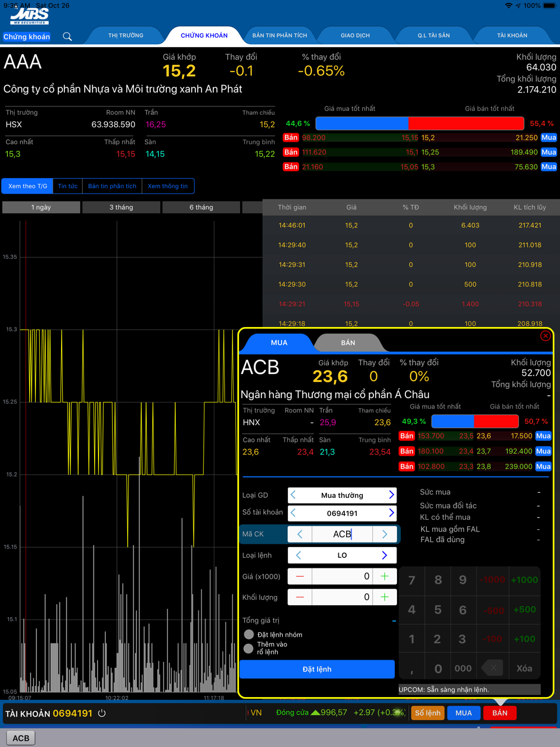Tap keypad +100 increment key

pos(524,639)
